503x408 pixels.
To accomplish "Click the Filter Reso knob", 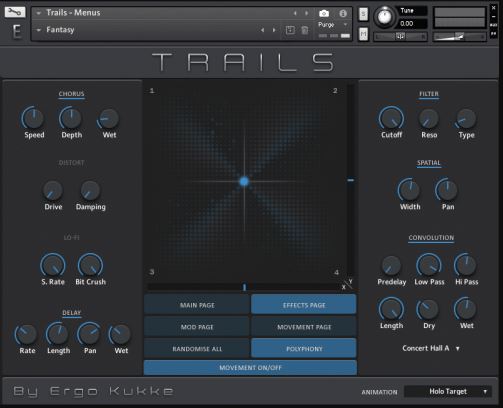I will tap(429, 119).
